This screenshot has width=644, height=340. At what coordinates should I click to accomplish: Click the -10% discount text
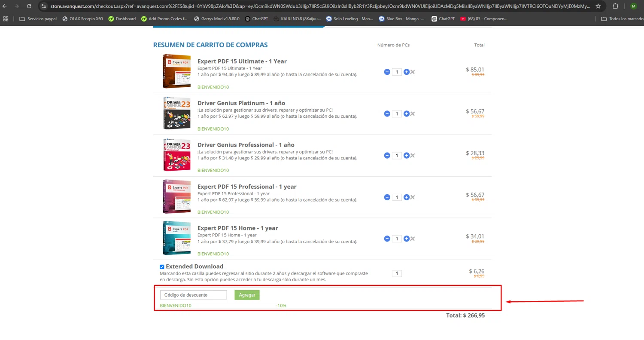[x=281, y=306]
